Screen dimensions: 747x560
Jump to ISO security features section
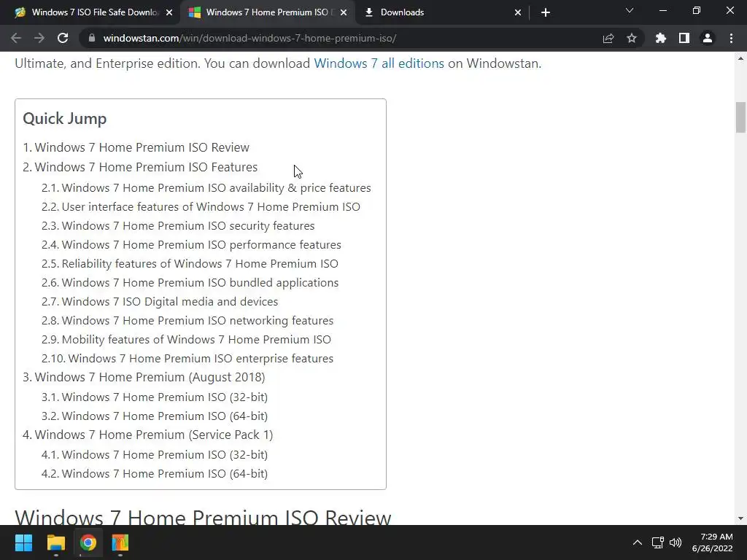click(187, 226)
